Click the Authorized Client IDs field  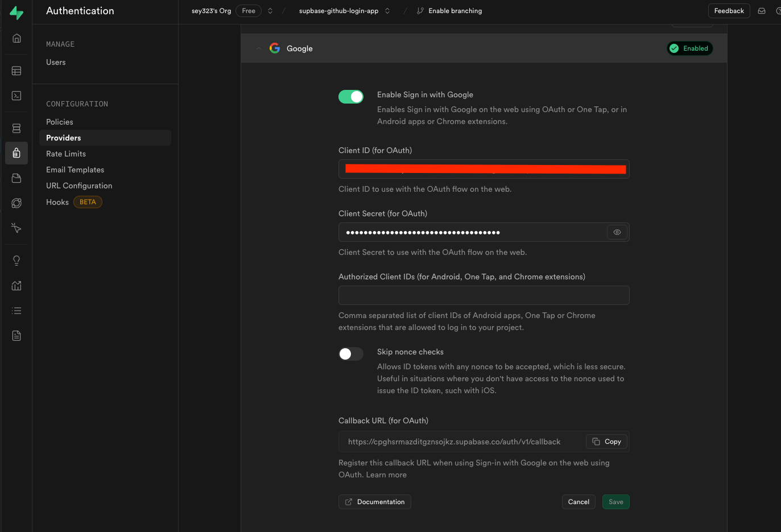coord(484,295)
